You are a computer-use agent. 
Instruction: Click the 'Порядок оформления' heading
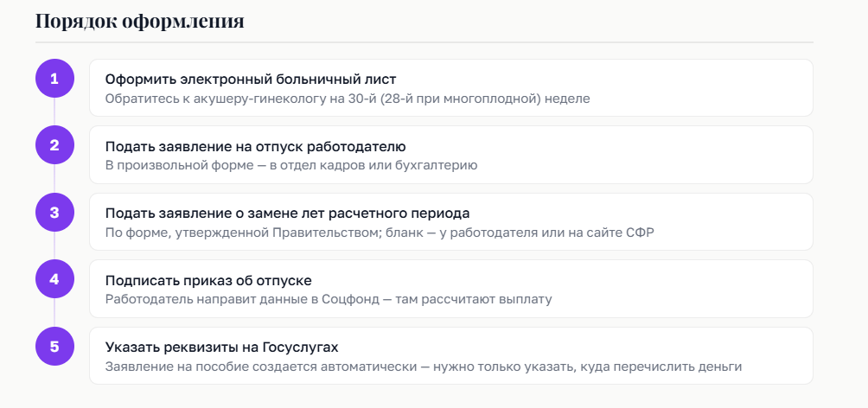point(139,21)
